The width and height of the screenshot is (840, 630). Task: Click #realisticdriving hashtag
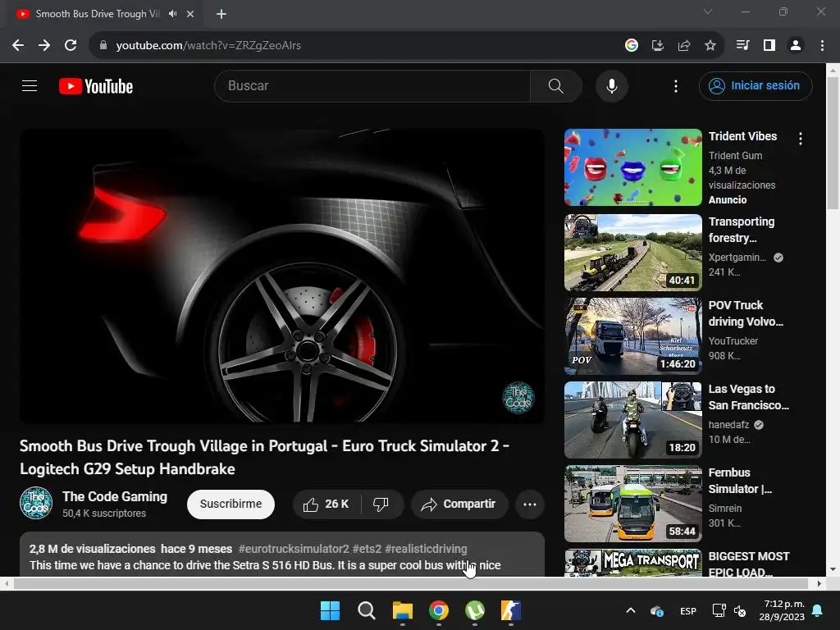click(426, 549)
